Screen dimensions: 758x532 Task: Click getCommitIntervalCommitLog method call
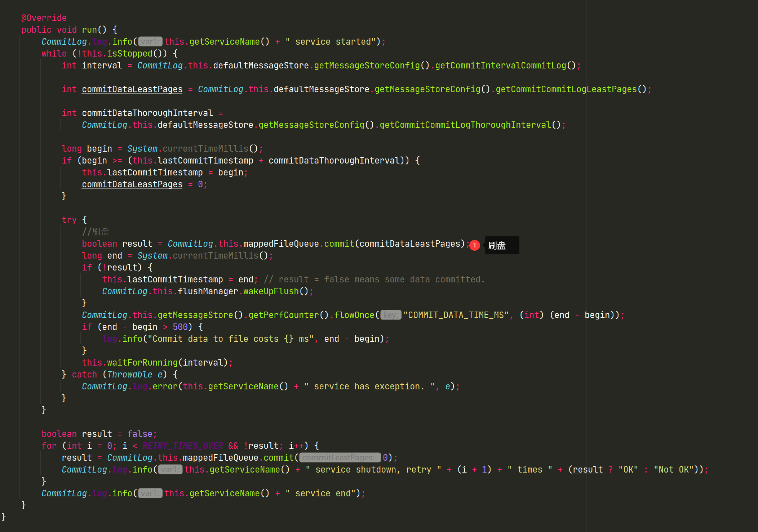point(501,66)
